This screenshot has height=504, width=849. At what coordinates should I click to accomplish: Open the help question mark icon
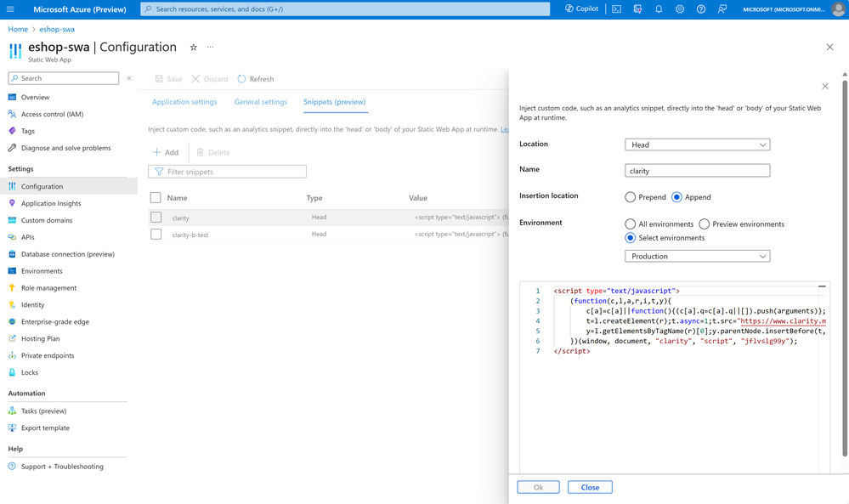tap(701, 9)
